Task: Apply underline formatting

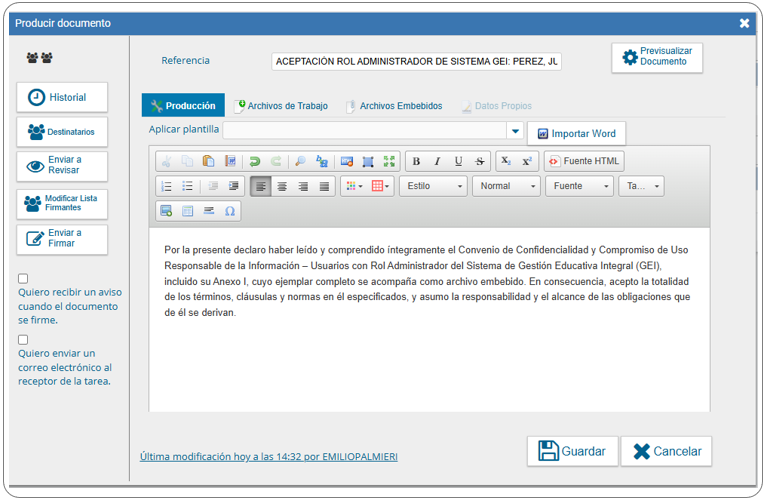Action: [458, 161]
